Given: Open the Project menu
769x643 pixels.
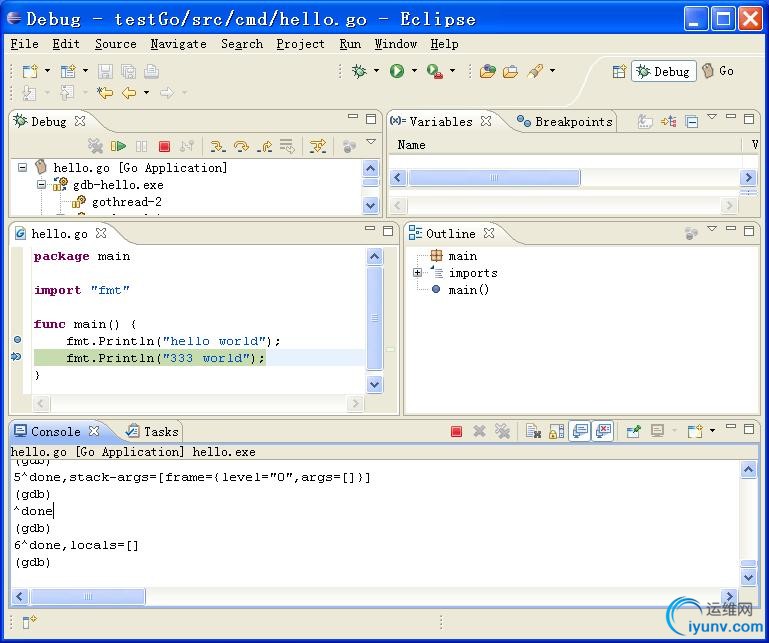Looking at the screenshot, I should pos(300,44).
